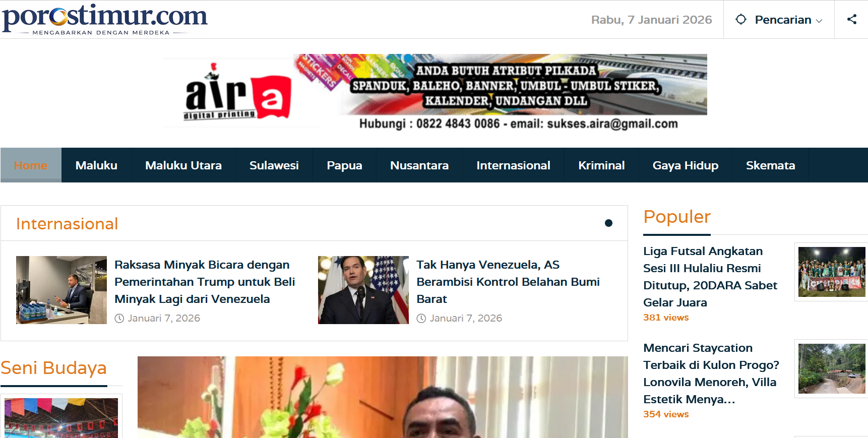Click the date 'Rabu, 7 Januari 2026'
868x438 pixels.
pyautogui.click(x=651, y=20)
